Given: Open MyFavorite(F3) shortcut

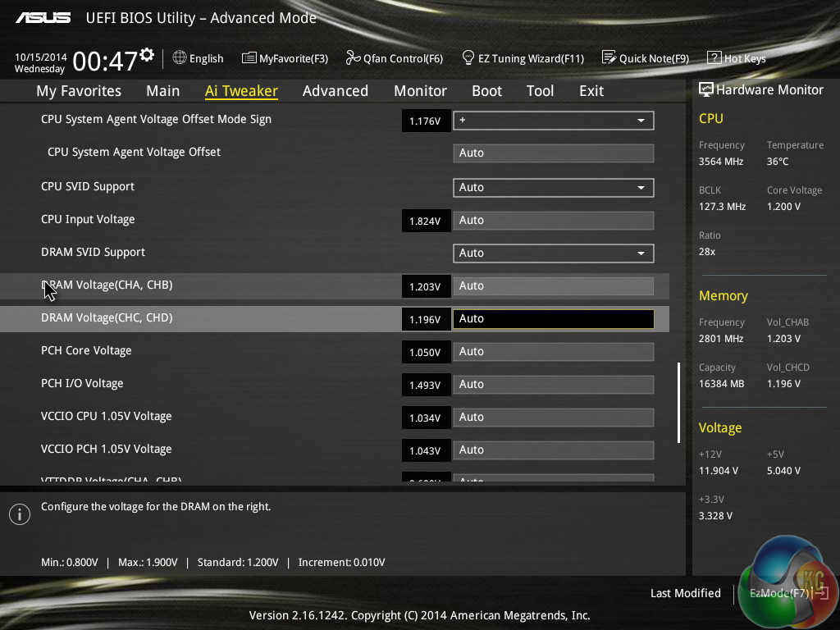Looking at the screenshot, I should [285, 58].
